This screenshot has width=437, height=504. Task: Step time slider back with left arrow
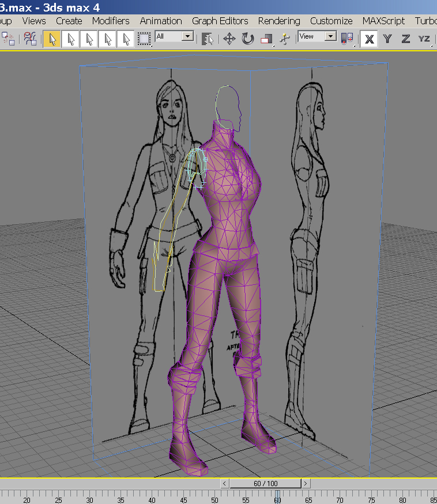point(225,483)
